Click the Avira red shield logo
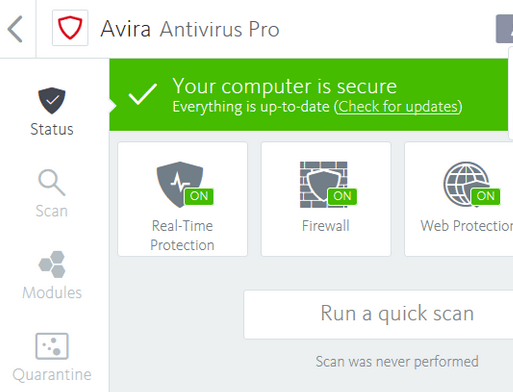Image resolution: width=513 pixels, height=392 pixels. tap(70, 28)
